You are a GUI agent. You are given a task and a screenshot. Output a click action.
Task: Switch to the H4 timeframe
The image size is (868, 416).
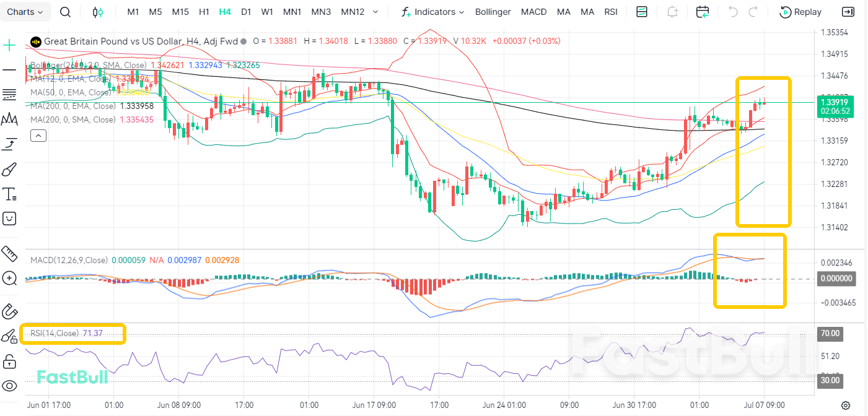[x=225, y=12]
